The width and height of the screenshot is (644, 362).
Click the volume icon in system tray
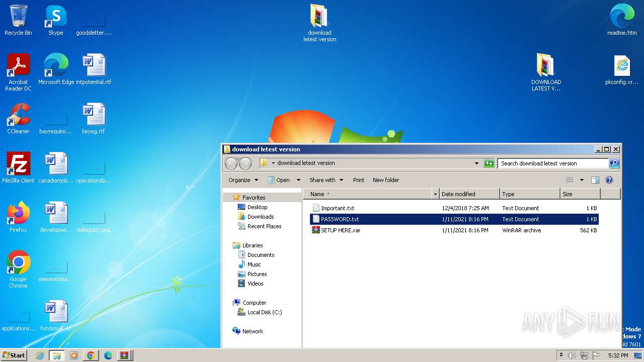point(572,355)
